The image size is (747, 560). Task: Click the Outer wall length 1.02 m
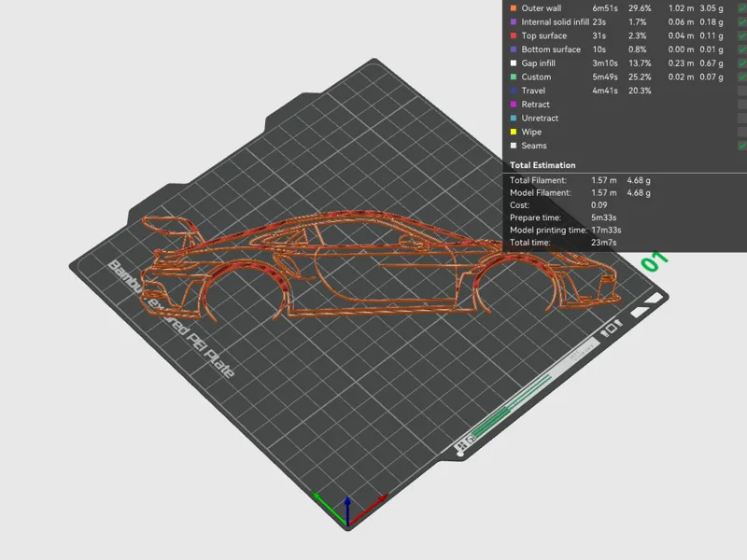pyautogui.click(x=681, y=8)
